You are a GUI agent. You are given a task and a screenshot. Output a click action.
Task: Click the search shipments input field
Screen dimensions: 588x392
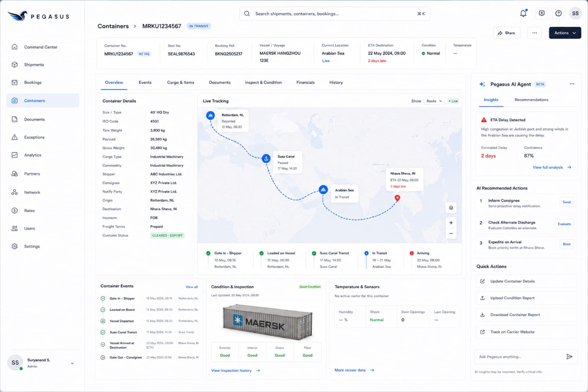pos(335,14)
